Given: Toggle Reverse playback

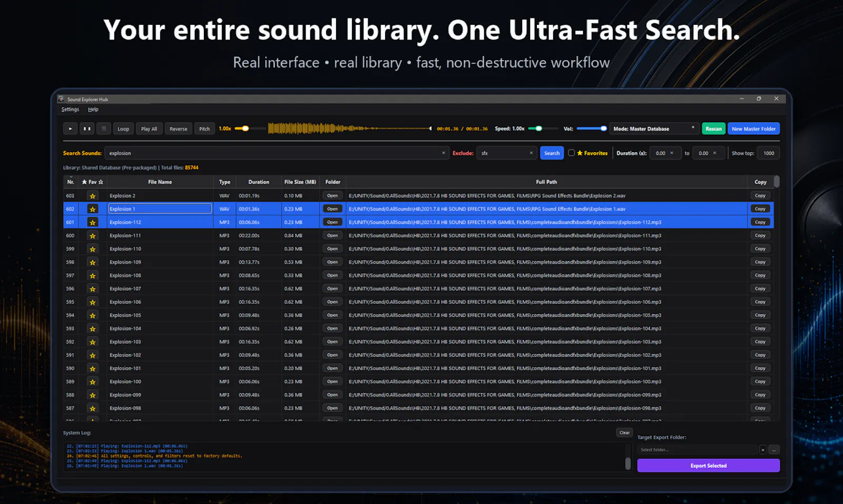Looking at the screenshot, I should (x=178, y=129).
